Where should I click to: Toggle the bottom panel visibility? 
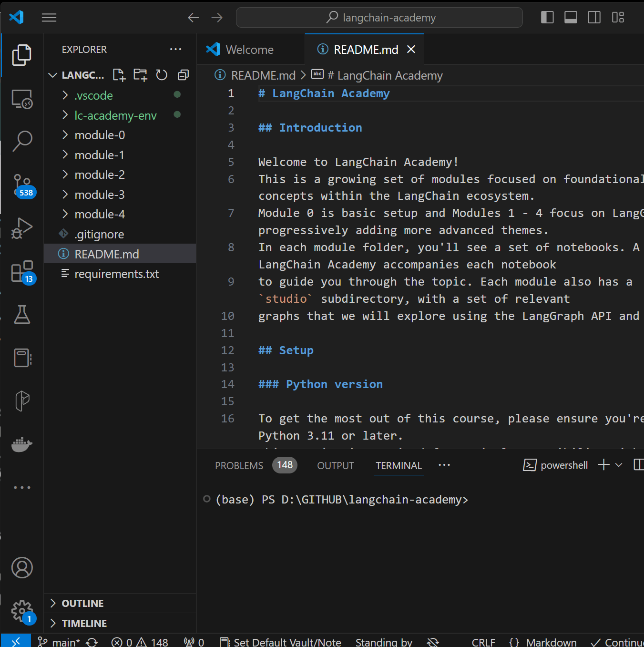pos(571,18)
